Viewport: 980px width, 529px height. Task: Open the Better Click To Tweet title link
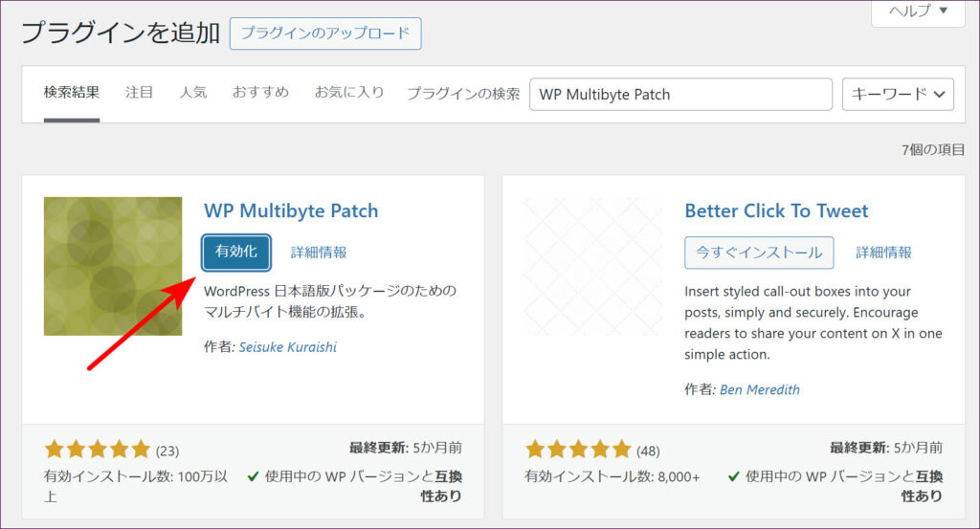776,210
